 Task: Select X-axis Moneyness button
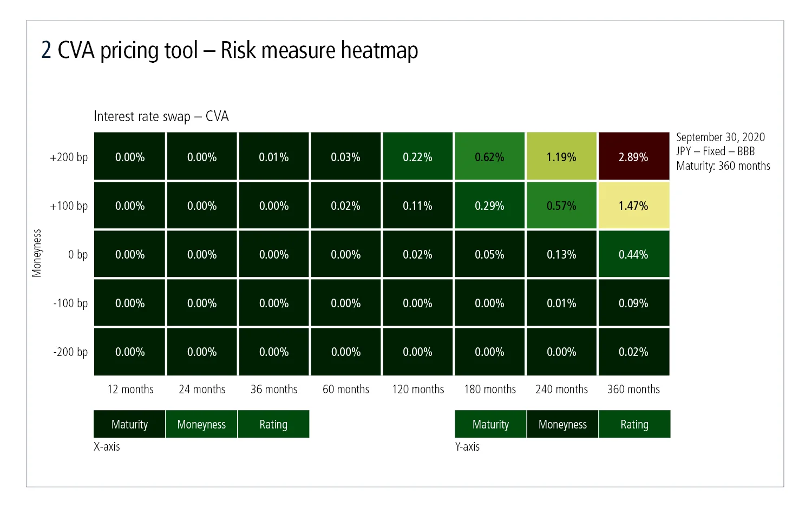pyautogui.click(x=201, y=424)
